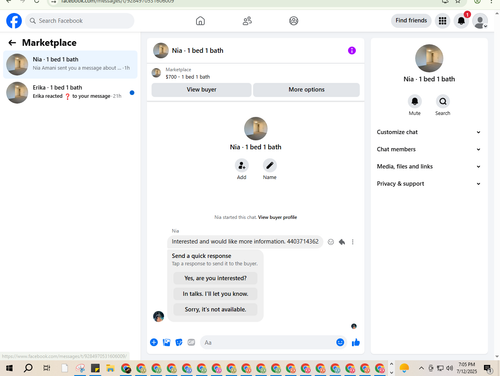The height and width of the screenshot is (376, 500).
Task: Send a thumbs up like
Action: (356, 342)
